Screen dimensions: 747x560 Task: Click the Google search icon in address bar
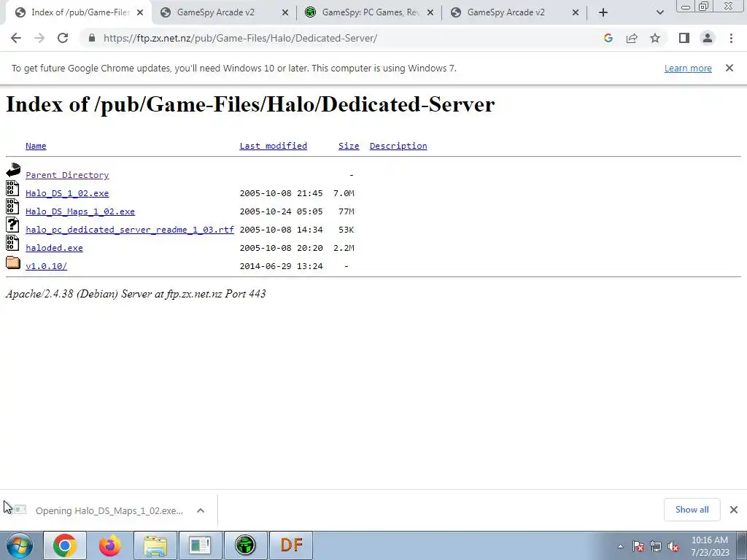[x=608, y=38]
